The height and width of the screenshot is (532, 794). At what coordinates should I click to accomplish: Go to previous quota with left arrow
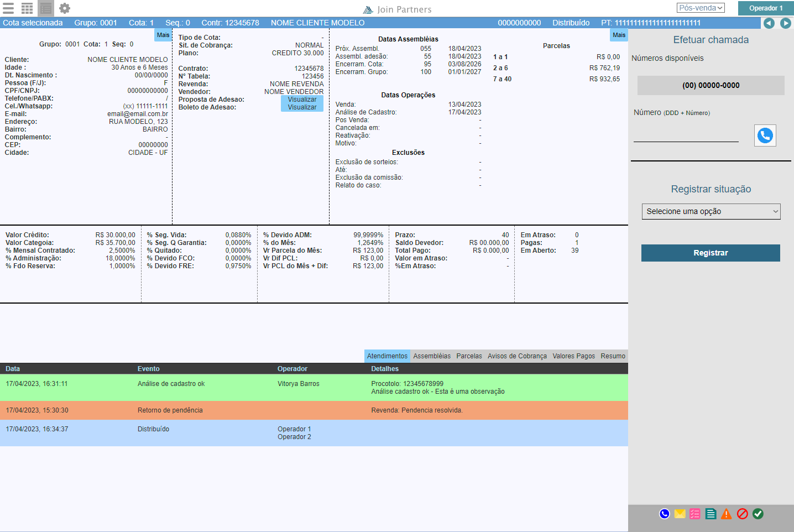(x=769, y=23)
